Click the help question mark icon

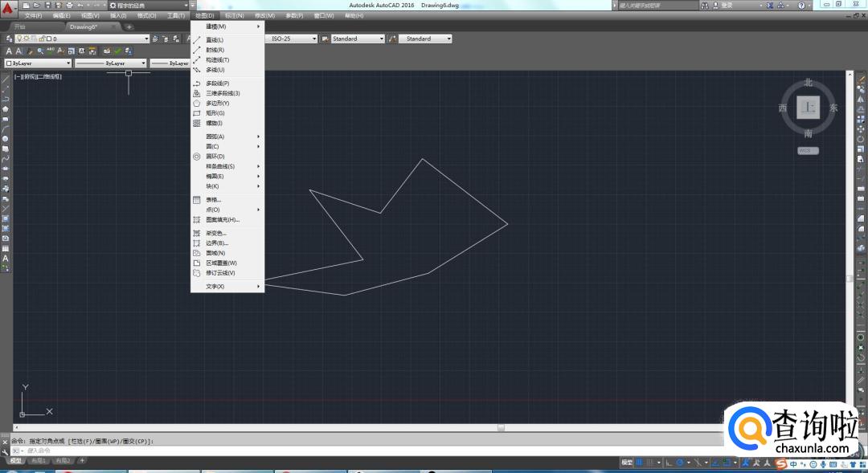coord(801,5)
